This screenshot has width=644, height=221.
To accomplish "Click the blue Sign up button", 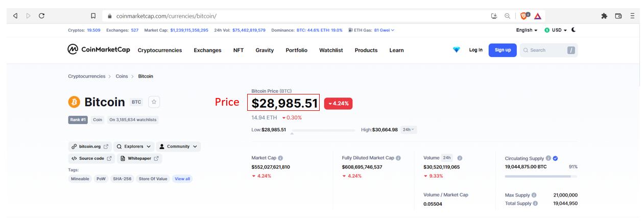I will (x=503, y=50).
